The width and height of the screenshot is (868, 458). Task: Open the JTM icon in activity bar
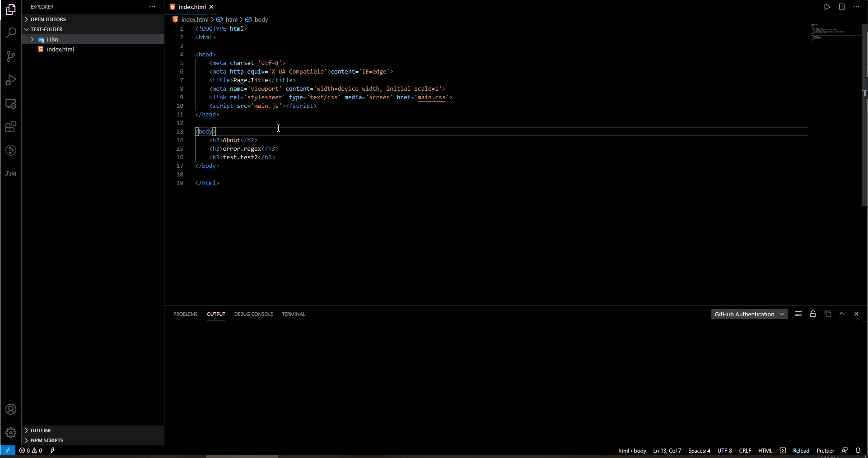pos(11,174)
